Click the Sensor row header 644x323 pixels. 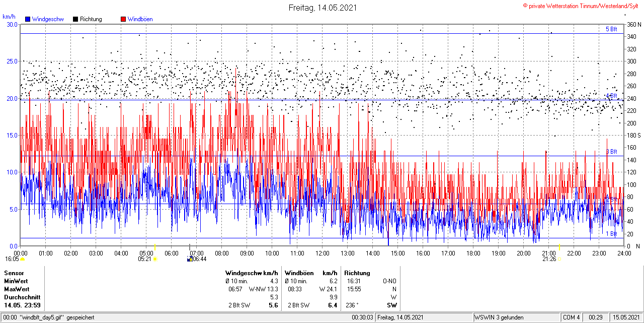(14, 273)
